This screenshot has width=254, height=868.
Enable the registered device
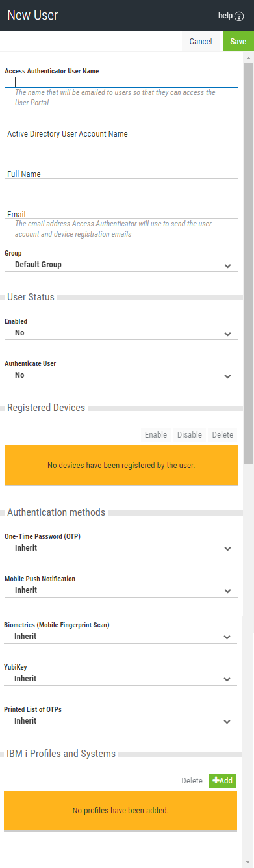(x=156, y=435)
